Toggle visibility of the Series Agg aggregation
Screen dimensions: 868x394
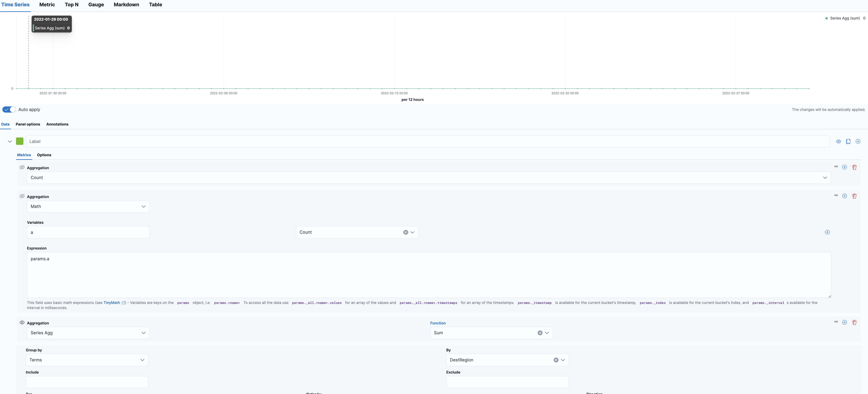pos(22,323)
